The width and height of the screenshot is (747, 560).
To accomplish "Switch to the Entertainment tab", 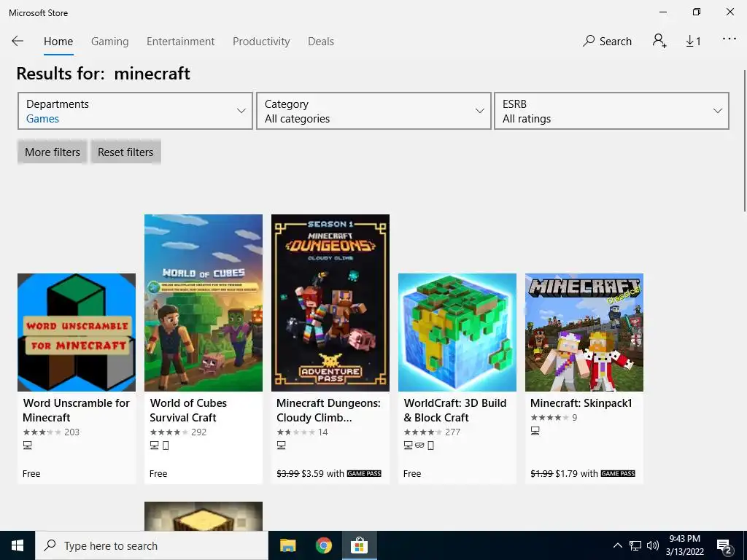I will (181, 42).
